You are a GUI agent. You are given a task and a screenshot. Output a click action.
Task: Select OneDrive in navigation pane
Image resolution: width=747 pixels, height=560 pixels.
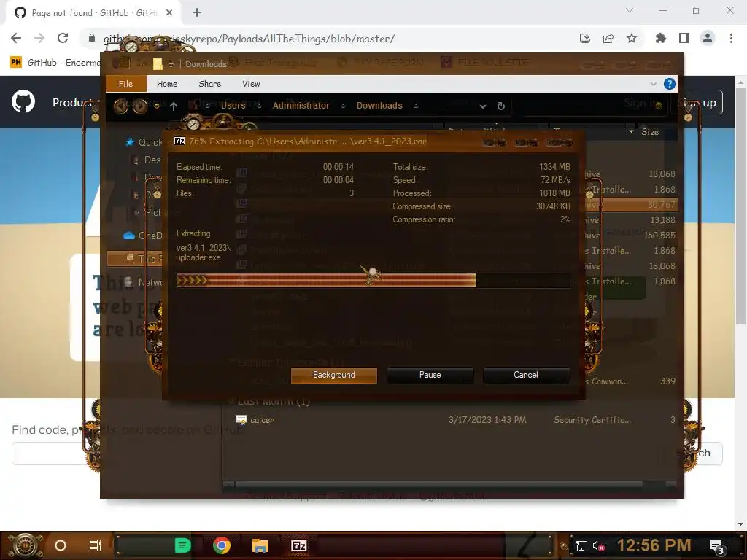[143, 236]
